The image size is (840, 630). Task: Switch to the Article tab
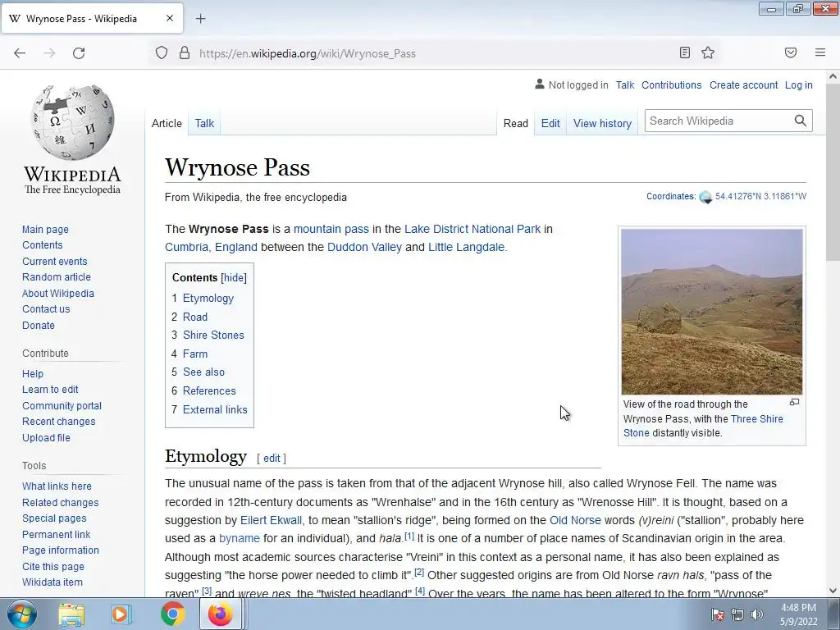pos(167,123)
